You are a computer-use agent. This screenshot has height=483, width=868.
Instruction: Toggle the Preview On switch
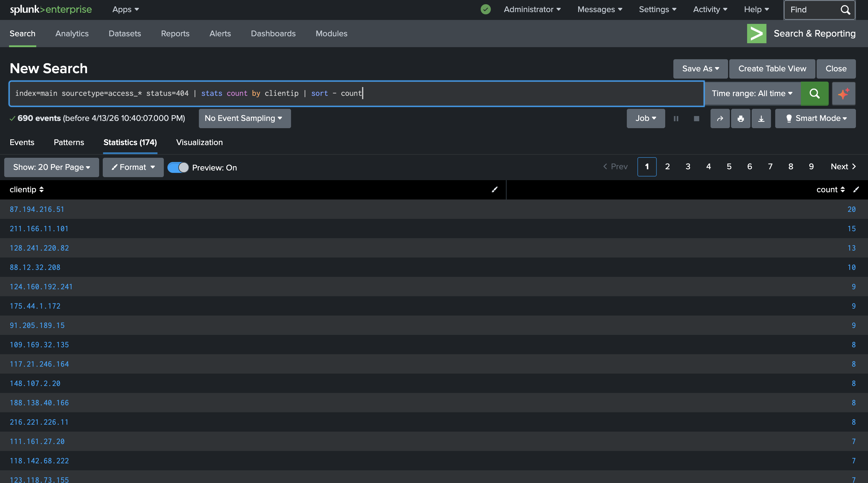click(x=178, y=167)
